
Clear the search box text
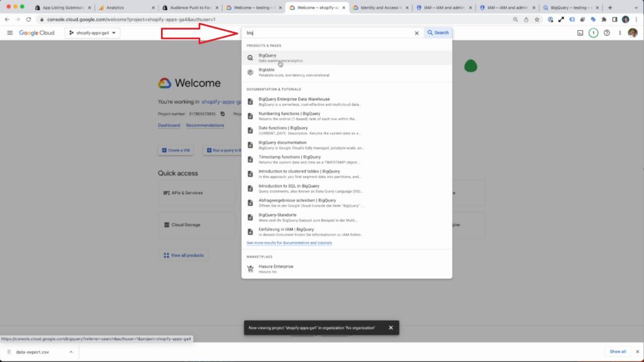point(416,33)
